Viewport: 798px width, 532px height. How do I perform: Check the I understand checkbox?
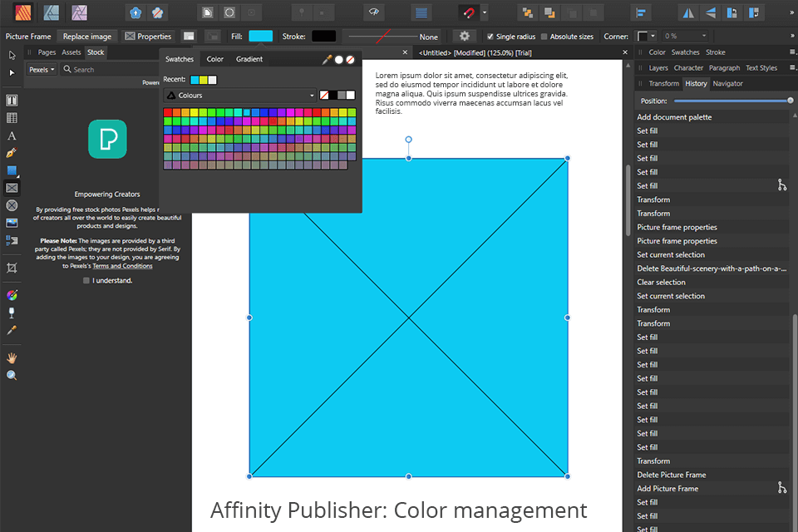pos(86,280)
